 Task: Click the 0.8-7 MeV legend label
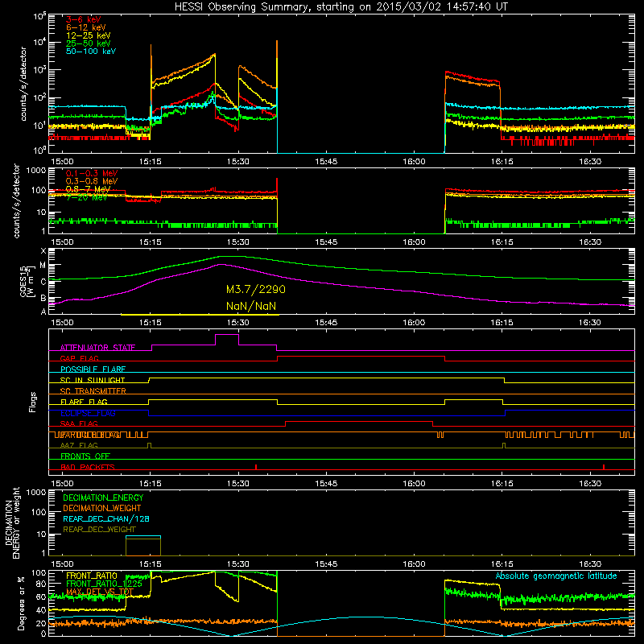pos(88,189)
